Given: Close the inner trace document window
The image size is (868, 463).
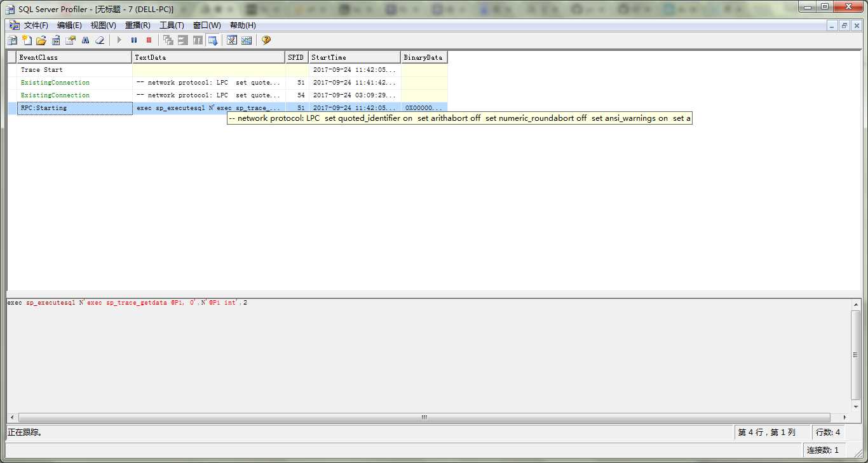Looking at the screenshot, I should click(x=857, y=25).
